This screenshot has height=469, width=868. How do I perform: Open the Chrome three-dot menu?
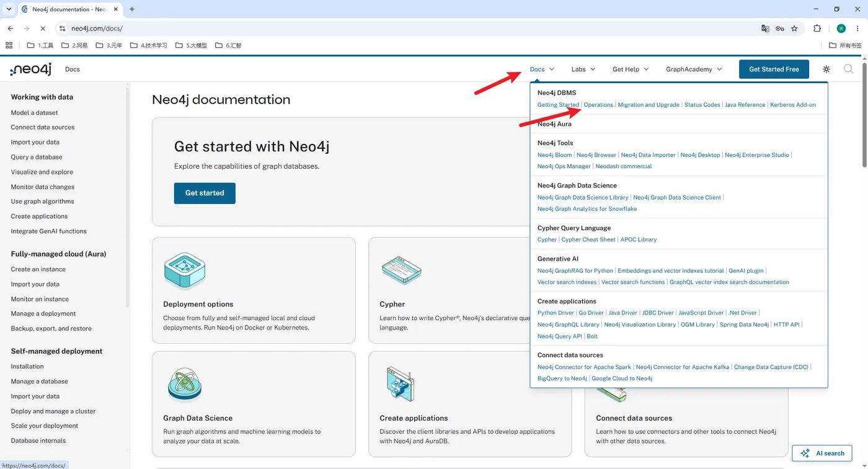pos(857,29)
